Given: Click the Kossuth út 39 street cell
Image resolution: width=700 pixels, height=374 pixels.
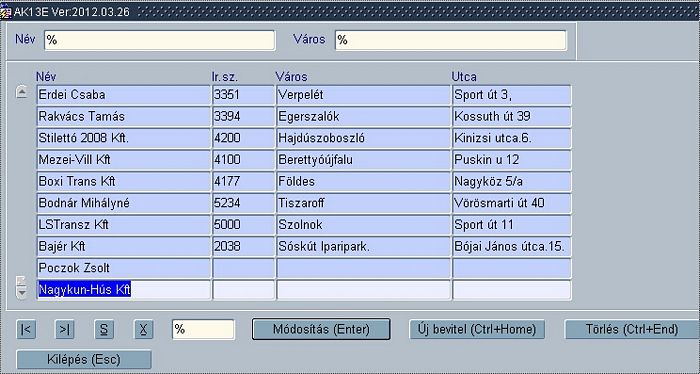Looking at the screenshot, I should click(512, 116).
